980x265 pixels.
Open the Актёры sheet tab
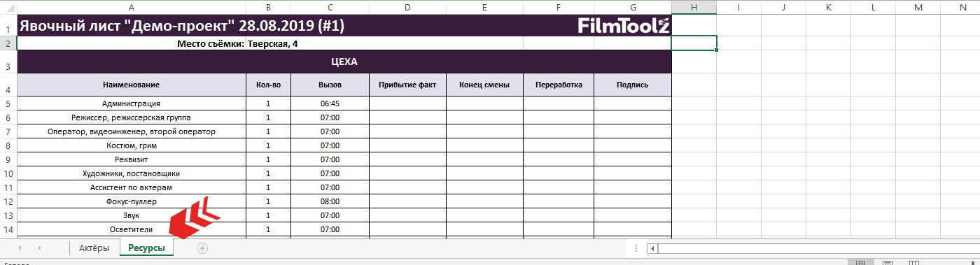pos(94,248)
